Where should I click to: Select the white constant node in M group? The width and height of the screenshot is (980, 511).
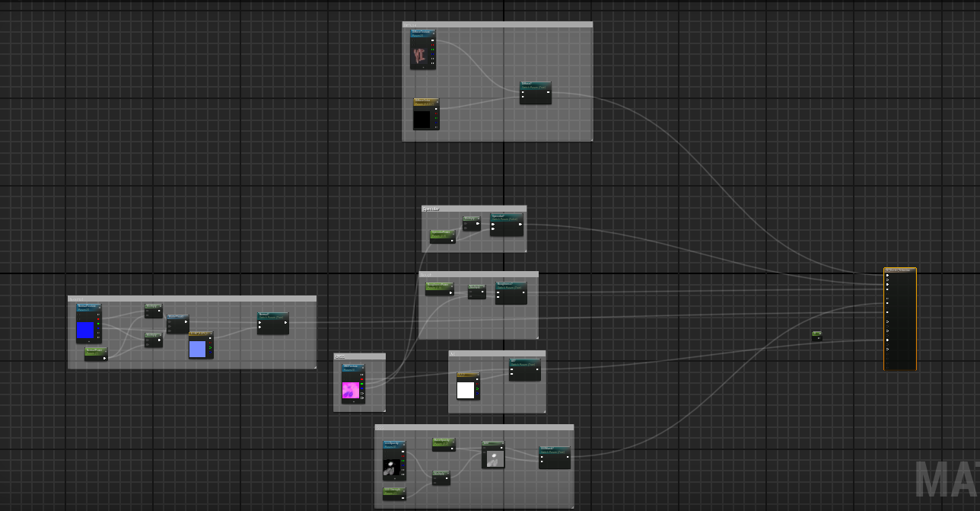pos(468,387)
